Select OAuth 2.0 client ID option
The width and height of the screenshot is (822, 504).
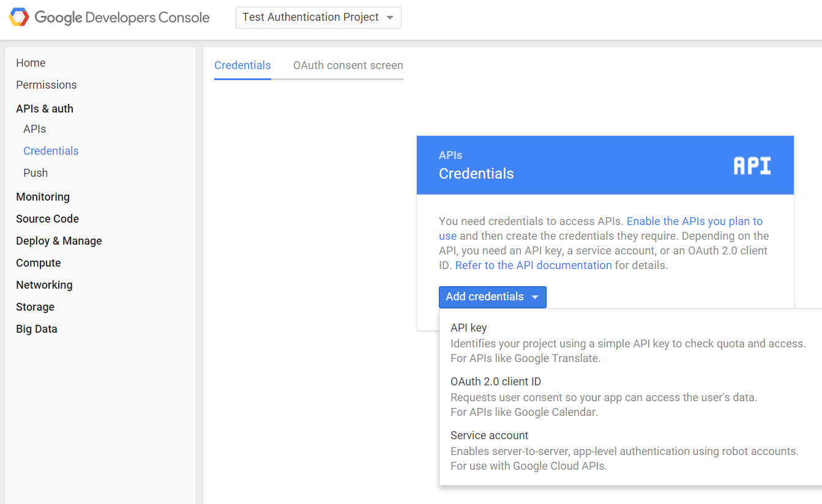pyautogui.click(x=496, y=382)
